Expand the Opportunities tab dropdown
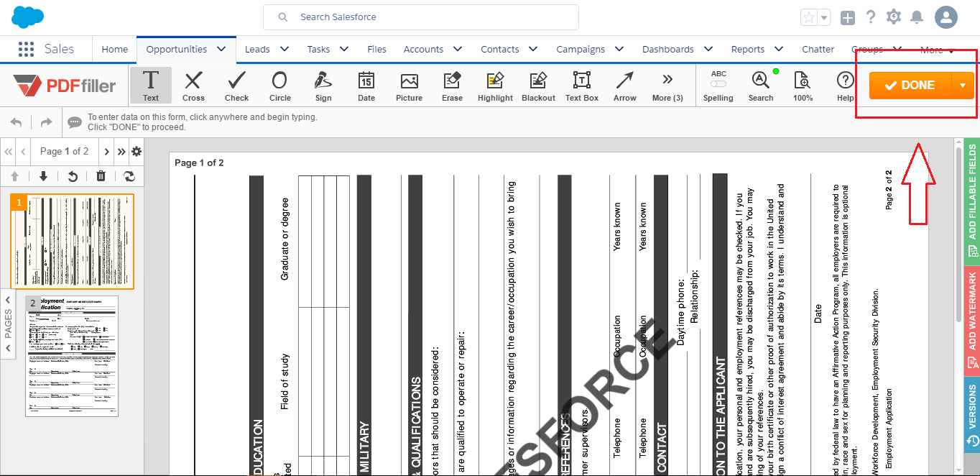 pos(221,49)
